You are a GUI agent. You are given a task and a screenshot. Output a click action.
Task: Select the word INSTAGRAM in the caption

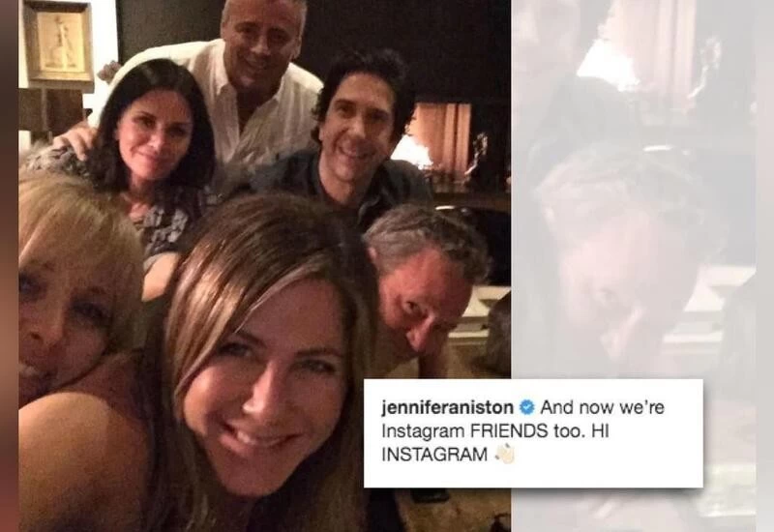click(434, 455)
